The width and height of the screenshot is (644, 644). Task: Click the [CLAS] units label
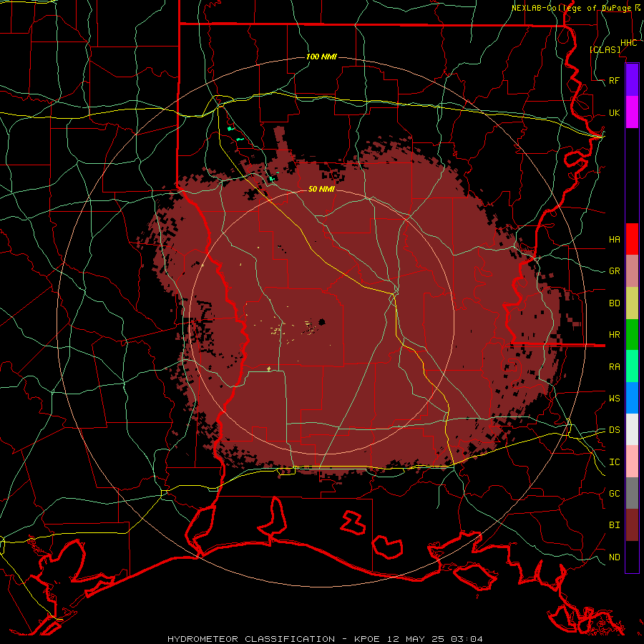coord(605,49)
